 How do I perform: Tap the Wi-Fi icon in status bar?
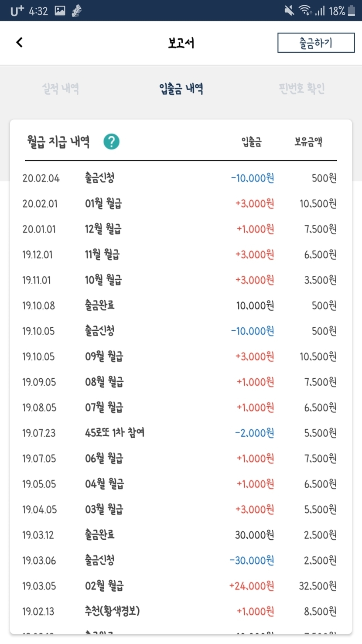[305, 10]
